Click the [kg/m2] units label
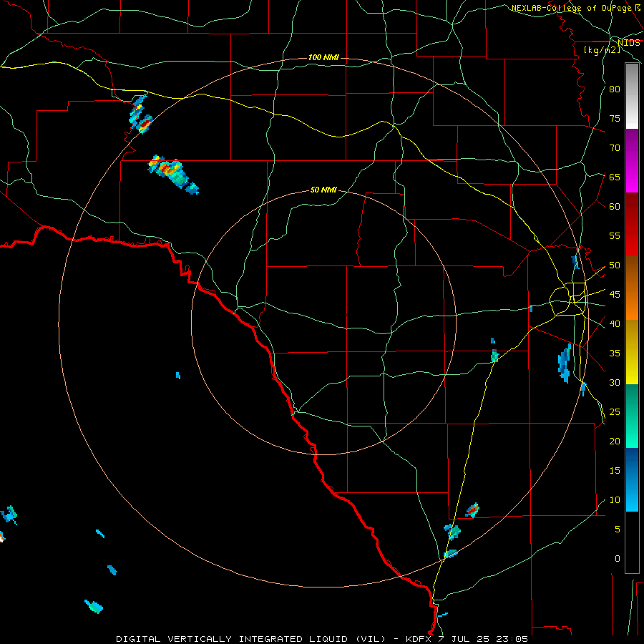The width and height of the screenshot is (644, 644). click(602, 50)
